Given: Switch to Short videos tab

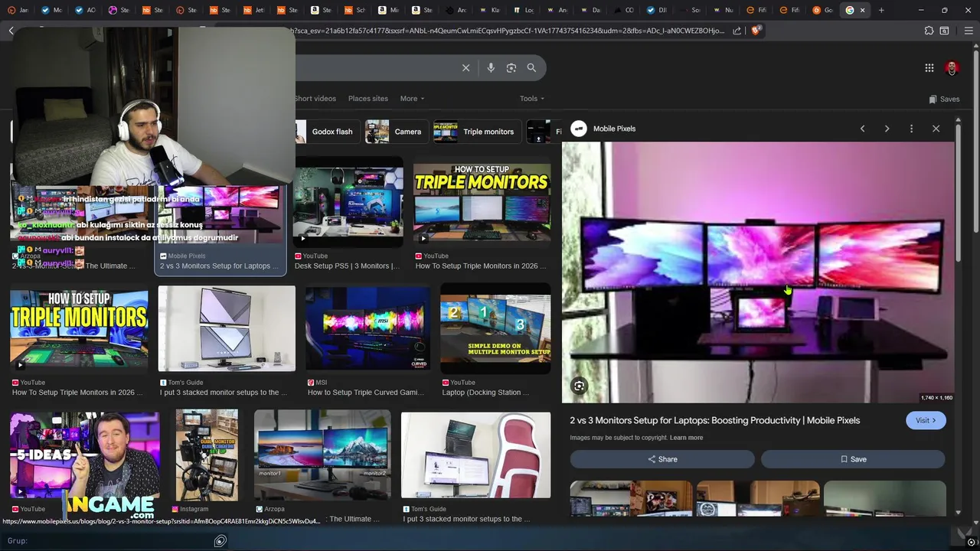Looking at the screenshot, I should pyautogui.click(x=315, y=99).
